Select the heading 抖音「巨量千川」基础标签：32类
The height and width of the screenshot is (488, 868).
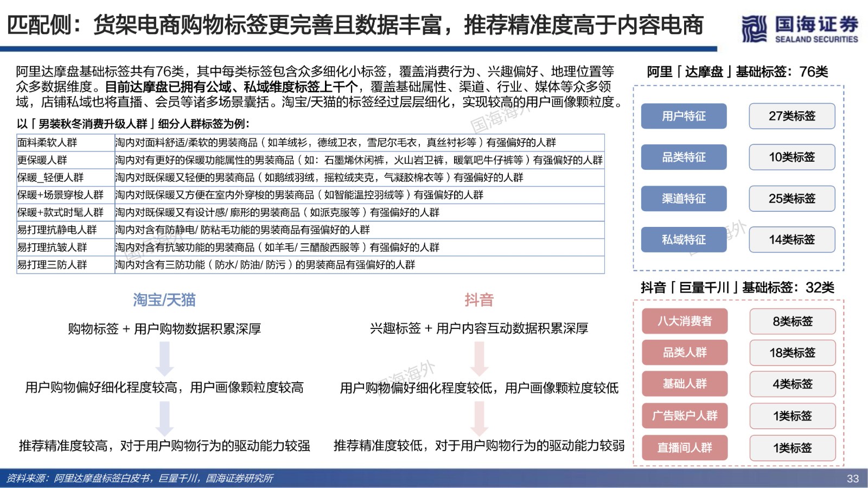737,288
